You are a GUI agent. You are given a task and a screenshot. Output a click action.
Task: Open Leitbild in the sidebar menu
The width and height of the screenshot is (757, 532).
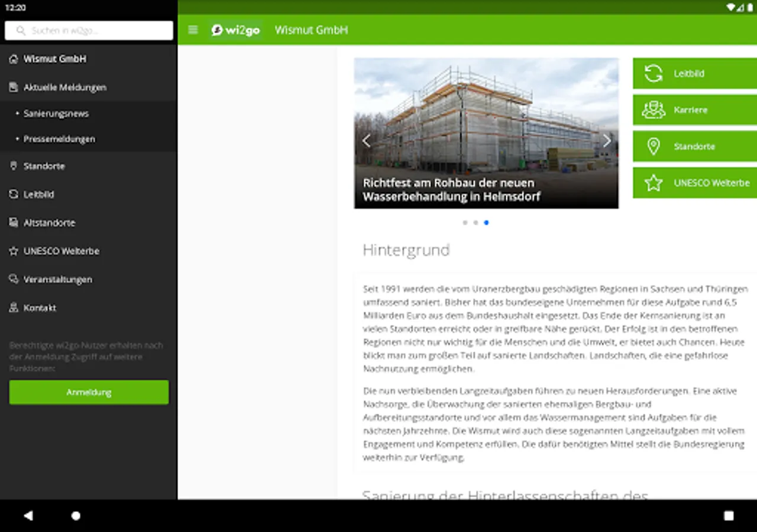(89, 194)
